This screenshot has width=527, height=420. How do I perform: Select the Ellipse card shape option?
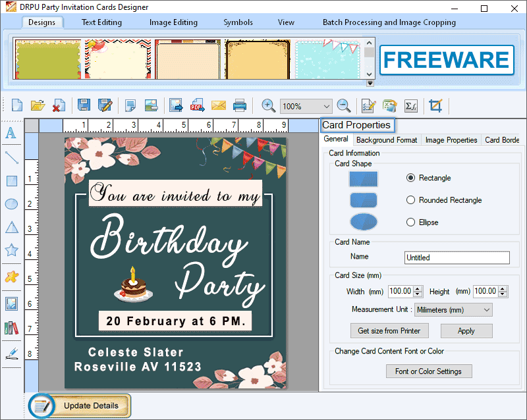411,223
